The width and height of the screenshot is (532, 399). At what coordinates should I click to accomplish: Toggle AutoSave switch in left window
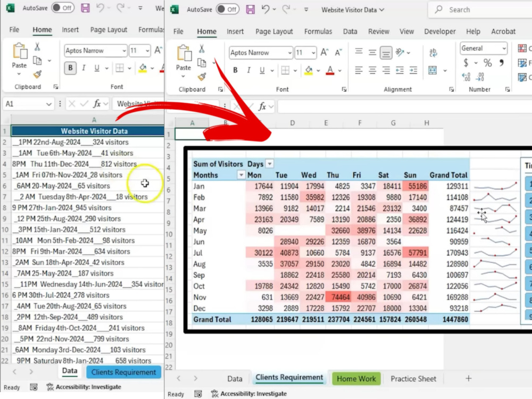(63, 8)
